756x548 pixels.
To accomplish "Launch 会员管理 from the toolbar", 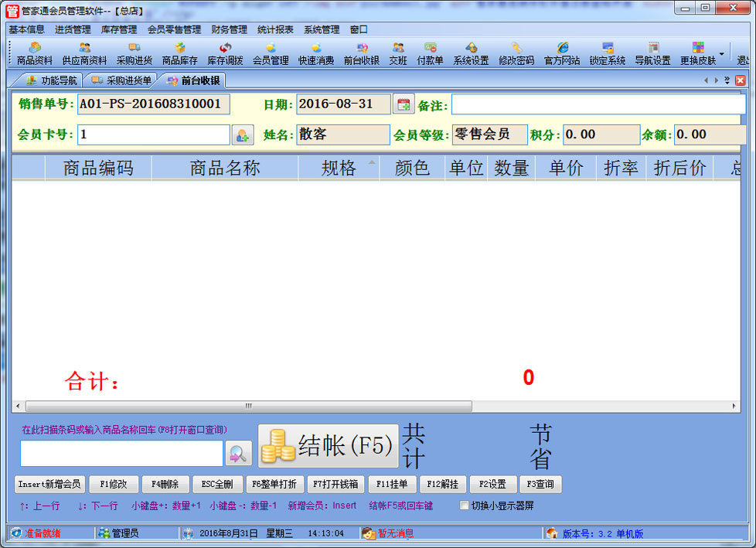I will (x=271, y=53).
